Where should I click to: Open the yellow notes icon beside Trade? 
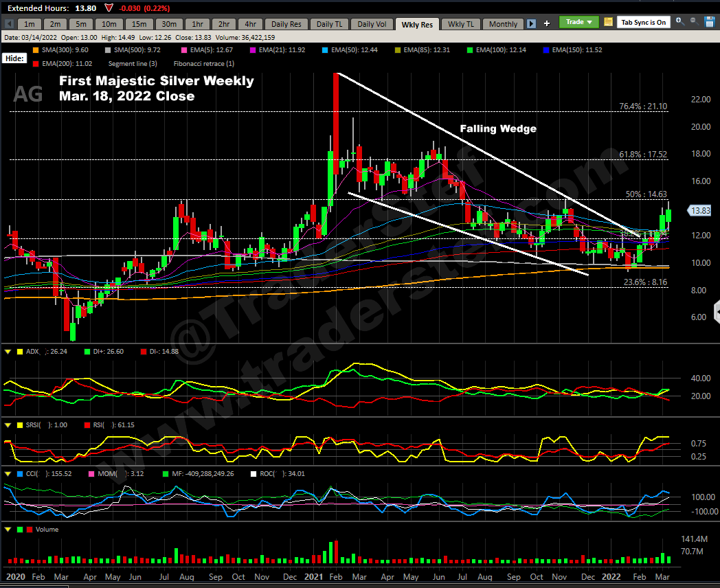coord(608,23)
